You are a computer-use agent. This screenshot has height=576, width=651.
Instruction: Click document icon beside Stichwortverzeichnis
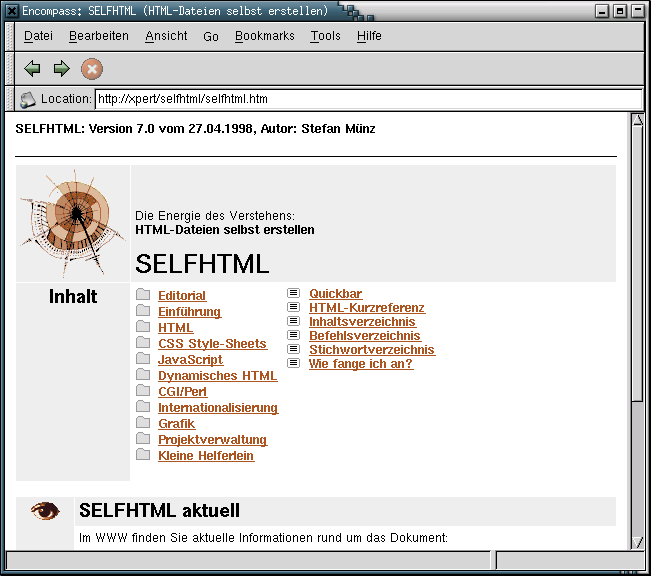[x=294, y=350]
